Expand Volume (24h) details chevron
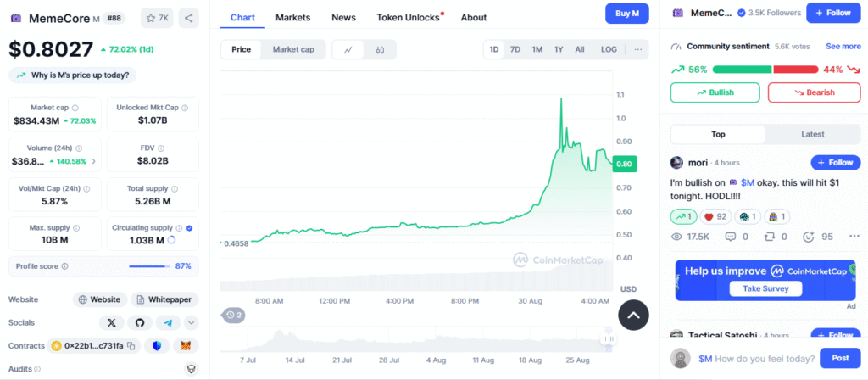 (x=93, y=162)
